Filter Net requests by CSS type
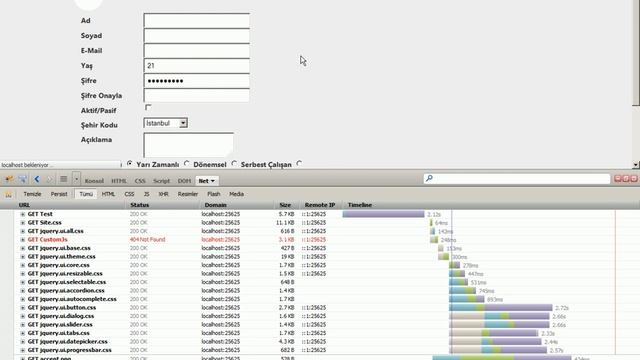 click(x=129, y=194)
